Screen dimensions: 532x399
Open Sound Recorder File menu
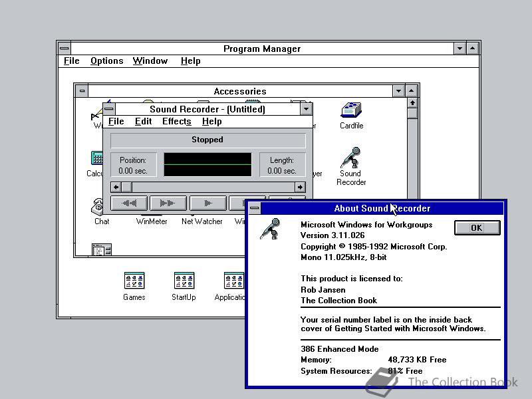116,122
